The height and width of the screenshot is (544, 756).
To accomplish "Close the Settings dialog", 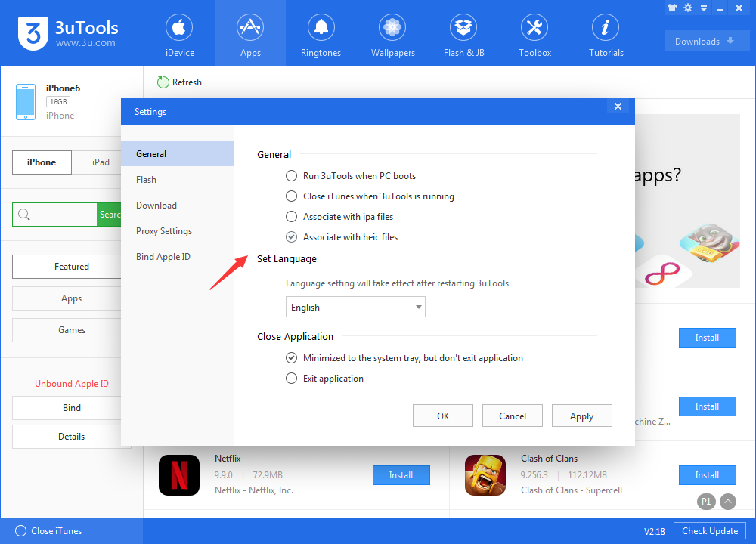I will 618,107.
